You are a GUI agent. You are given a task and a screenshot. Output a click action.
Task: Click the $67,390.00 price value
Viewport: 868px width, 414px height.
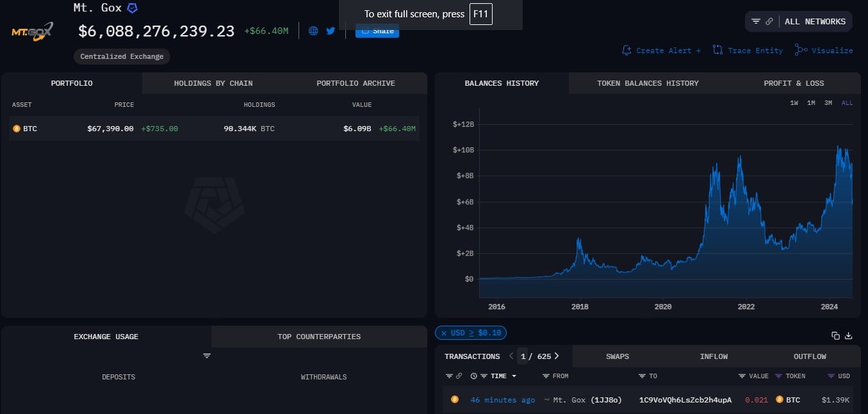point(110,129)
